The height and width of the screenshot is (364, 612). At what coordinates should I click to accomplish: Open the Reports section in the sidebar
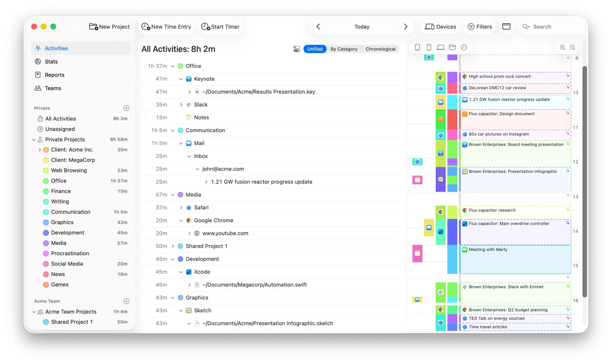(x=54, y=75)
